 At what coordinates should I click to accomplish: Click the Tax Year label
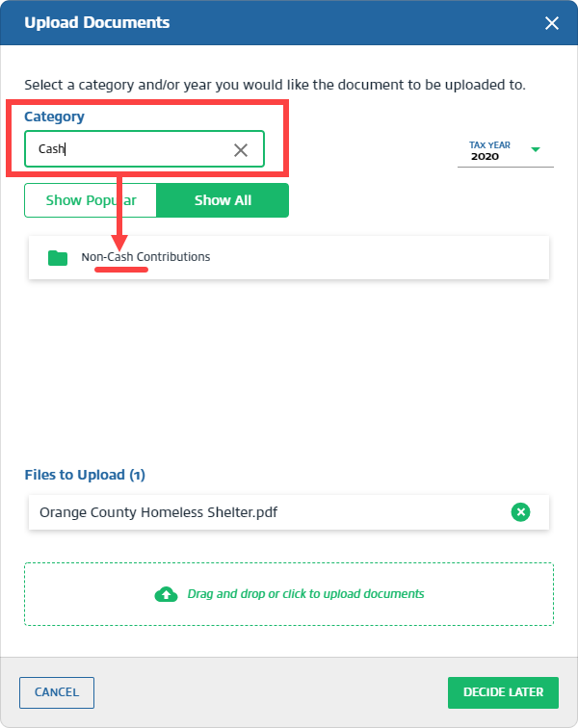[x=489, y=145]
